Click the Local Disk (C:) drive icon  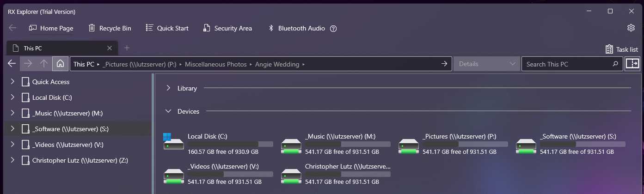point(173,142)
